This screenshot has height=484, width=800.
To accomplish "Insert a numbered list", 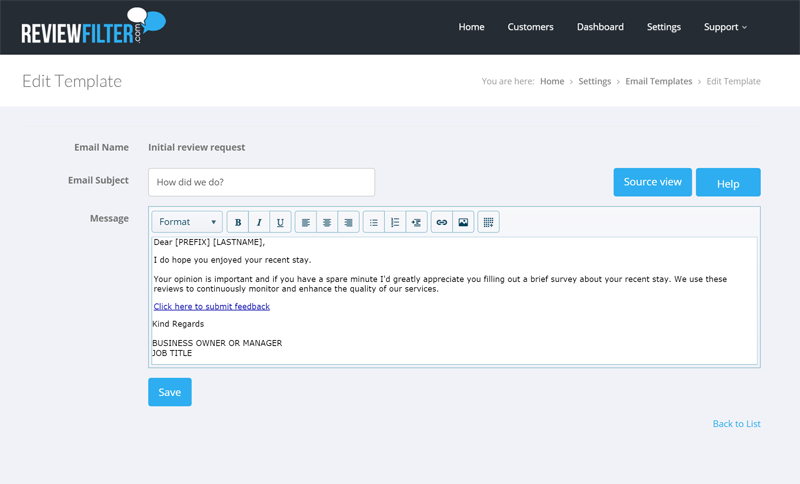I will click(x=395, y=222).
